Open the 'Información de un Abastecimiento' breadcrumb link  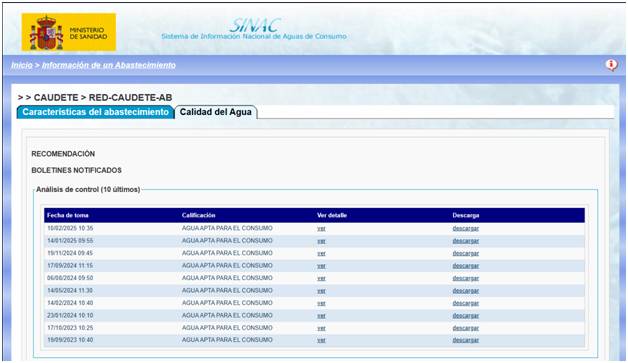pyautogui.click(x=109, y=65)
